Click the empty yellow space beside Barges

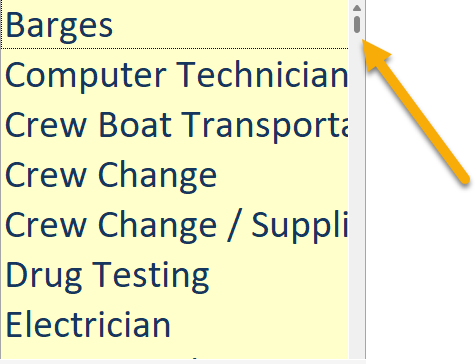click(x=230, y=25)
